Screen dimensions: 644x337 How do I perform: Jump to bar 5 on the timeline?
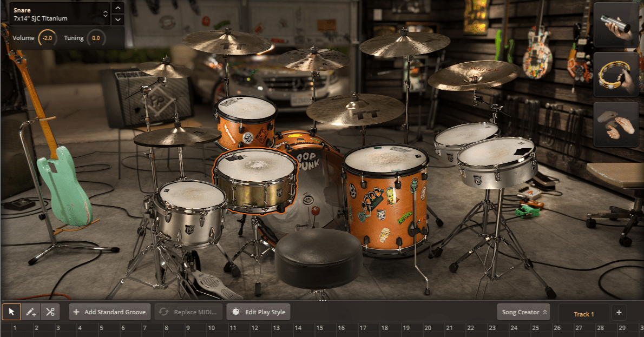(101, 328)
